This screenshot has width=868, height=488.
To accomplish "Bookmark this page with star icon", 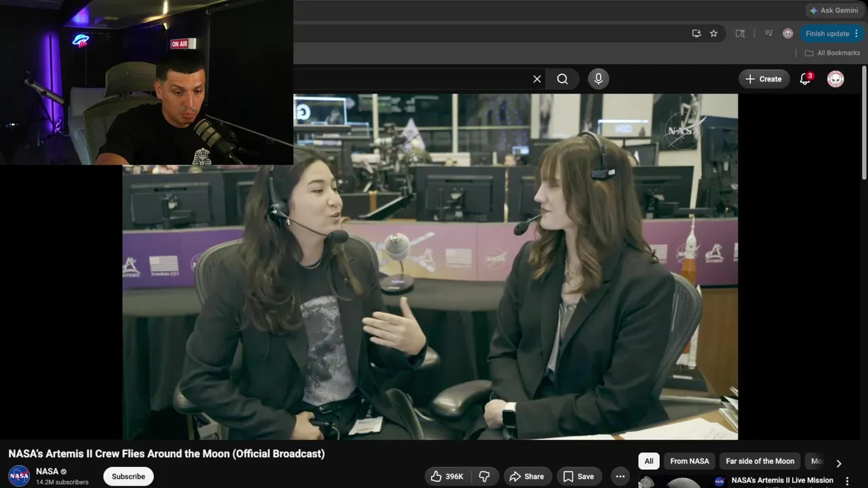I will pos(713,33).
